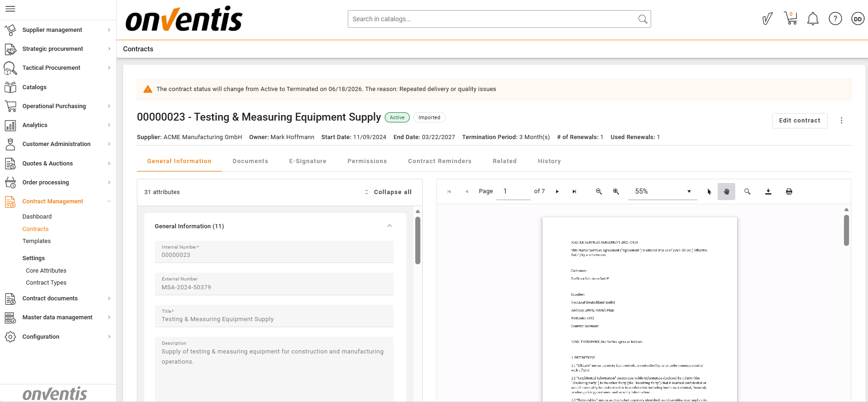Image resolution: width=868 pixels, height=402 pixels.
Task: Activate the pointer selection tool
Action: pyautogui.click(x=709, y=192)
